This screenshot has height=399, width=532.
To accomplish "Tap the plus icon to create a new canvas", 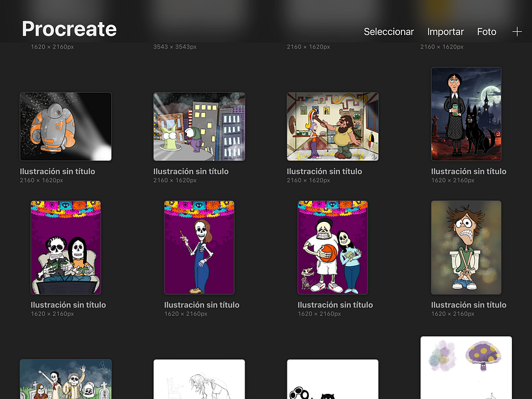I will coord(516,32).
